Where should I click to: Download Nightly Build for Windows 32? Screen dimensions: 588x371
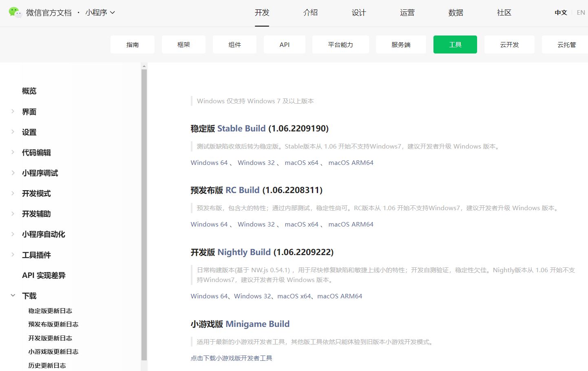pos(252,296)
